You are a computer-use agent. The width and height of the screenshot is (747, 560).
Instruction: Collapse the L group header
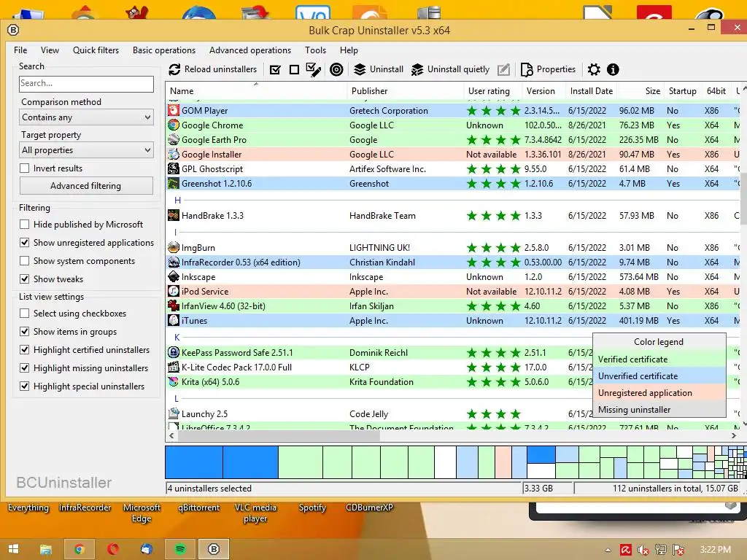pyautogui.click(x=177, y=399)
